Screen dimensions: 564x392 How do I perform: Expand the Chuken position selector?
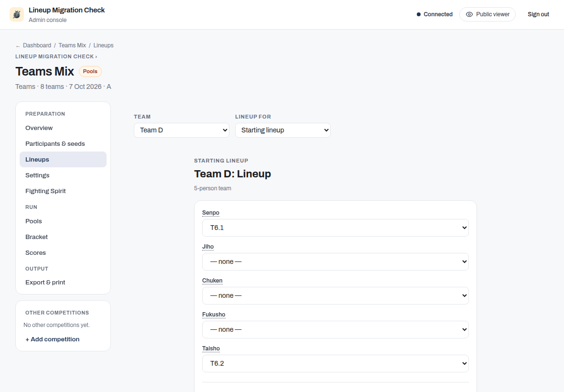tap(335, 295)
